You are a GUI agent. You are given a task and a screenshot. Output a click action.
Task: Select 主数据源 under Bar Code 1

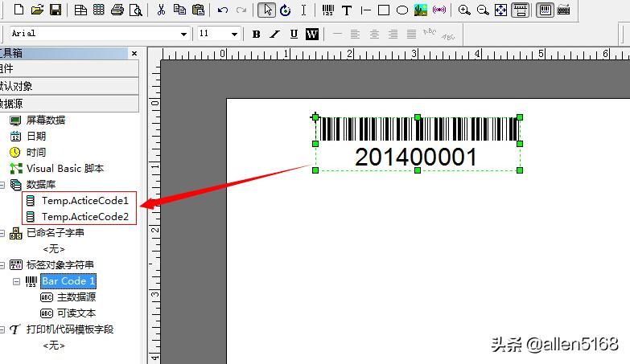tap(76, 297)
